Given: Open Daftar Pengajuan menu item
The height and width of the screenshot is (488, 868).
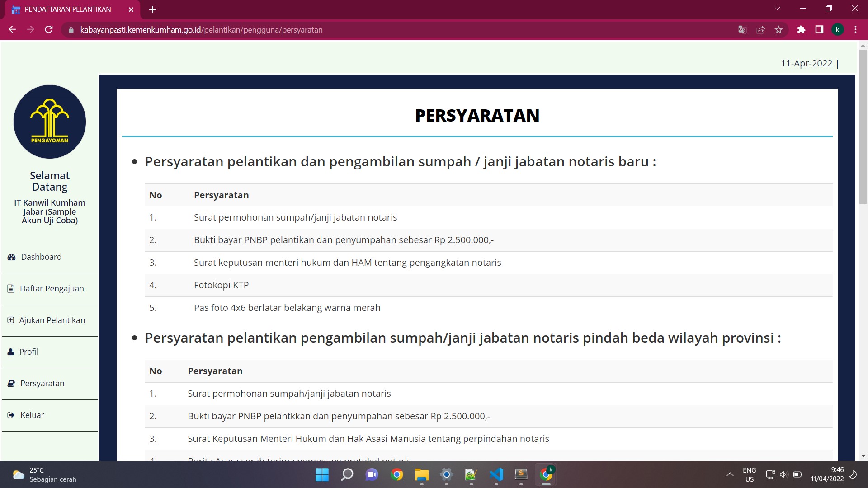Looking at the screenshot, I should 52,289.
